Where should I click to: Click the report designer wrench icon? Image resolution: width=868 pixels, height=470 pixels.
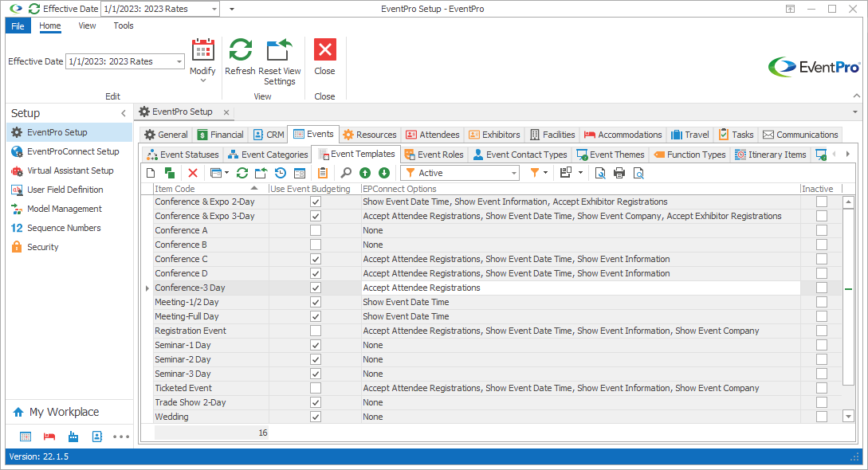[600, 173]
